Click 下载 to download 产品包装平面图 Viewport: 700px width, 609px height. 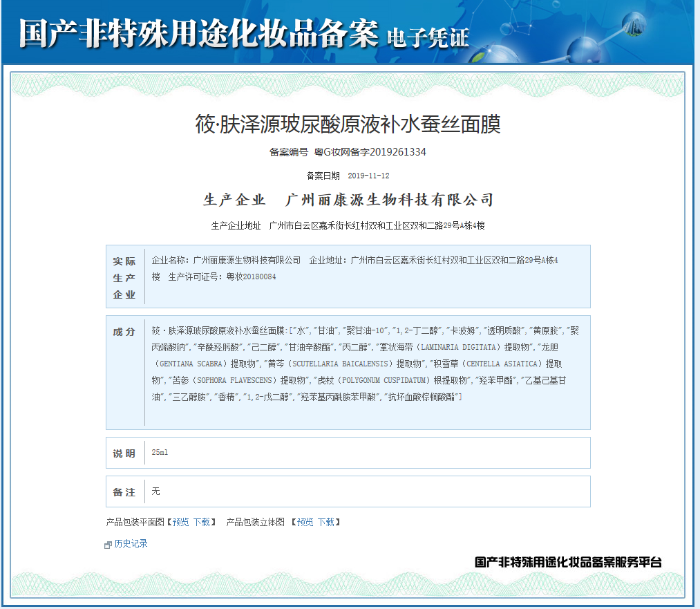click(202, 522)
